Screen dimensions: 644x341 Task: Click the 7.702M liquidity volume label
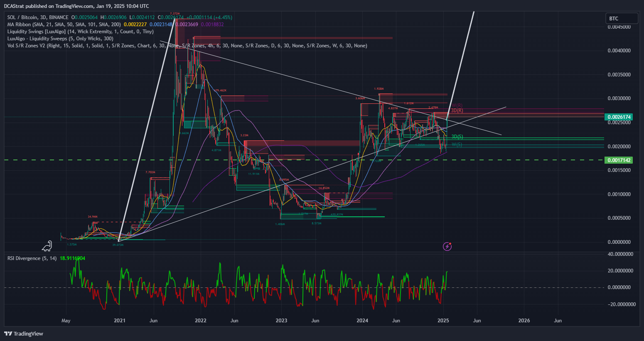pos(150,172)
